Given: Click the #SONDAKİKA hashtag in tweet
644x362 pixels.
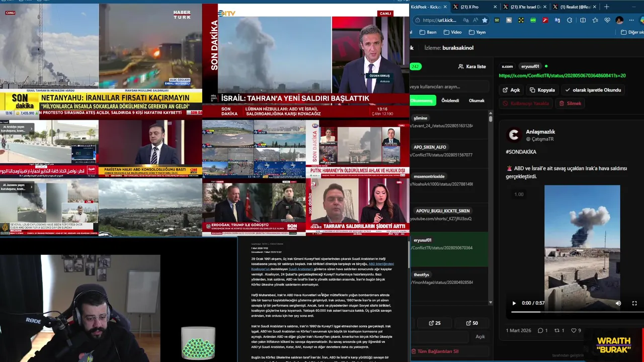Looking at the screenshot, I should pyautogui.click(x=521, y=152).
